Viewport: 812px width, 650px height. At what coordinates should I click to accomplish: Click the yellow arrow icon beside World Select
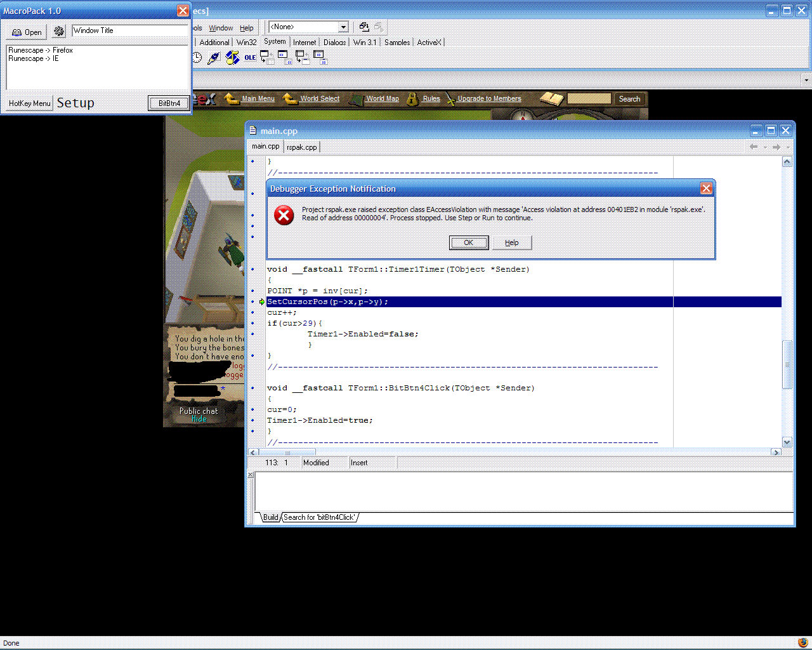point(290,98)
